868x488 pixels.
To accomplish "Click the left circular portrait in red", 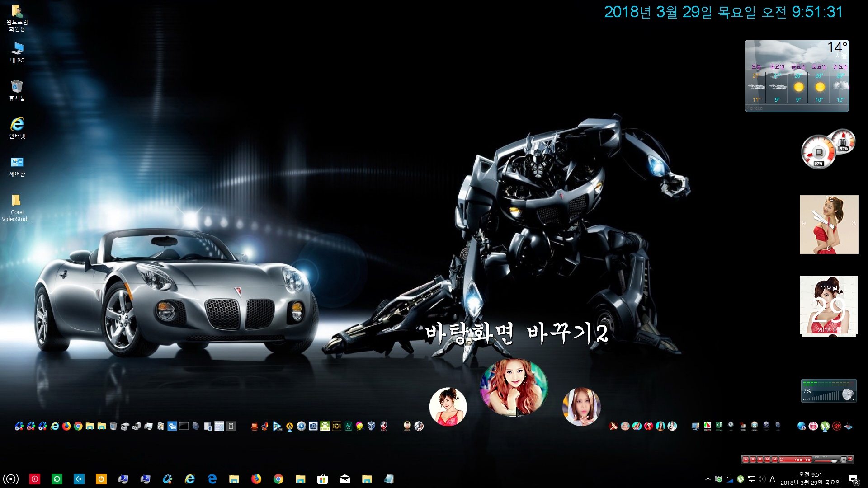I will tap(448, 407).
